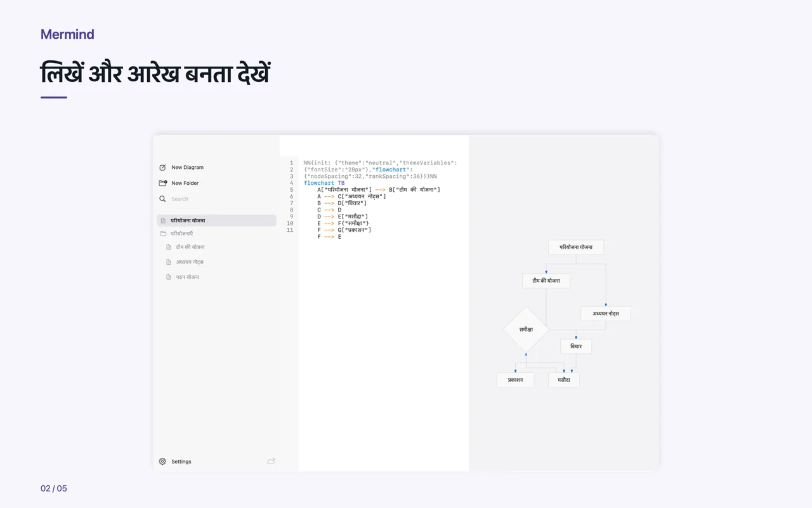812x508 pixels.
Task: Click the समीक्षा diamond node in diagram
Action: point(526,330)
